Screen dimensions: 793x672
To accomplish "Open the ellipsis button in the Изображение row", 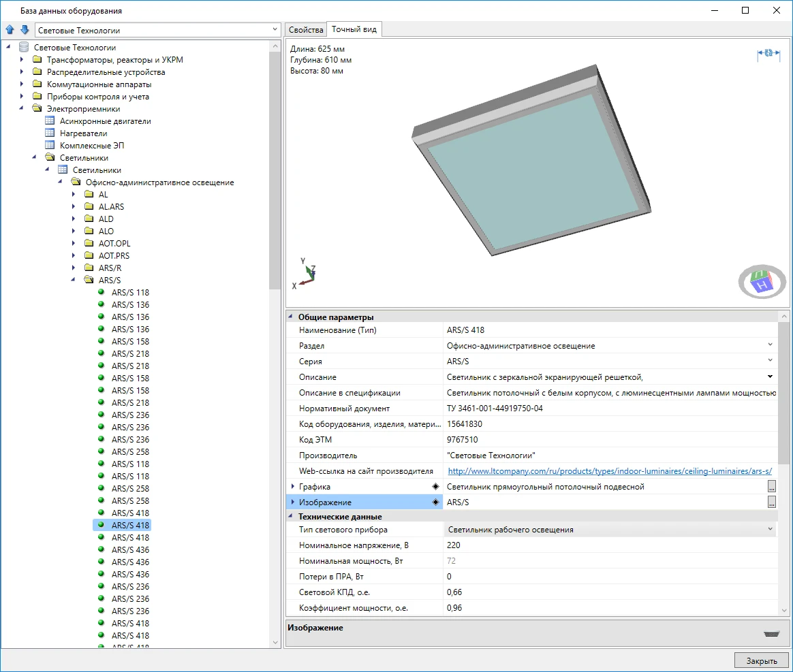I will pyautogui.click(x=771, y=502).
